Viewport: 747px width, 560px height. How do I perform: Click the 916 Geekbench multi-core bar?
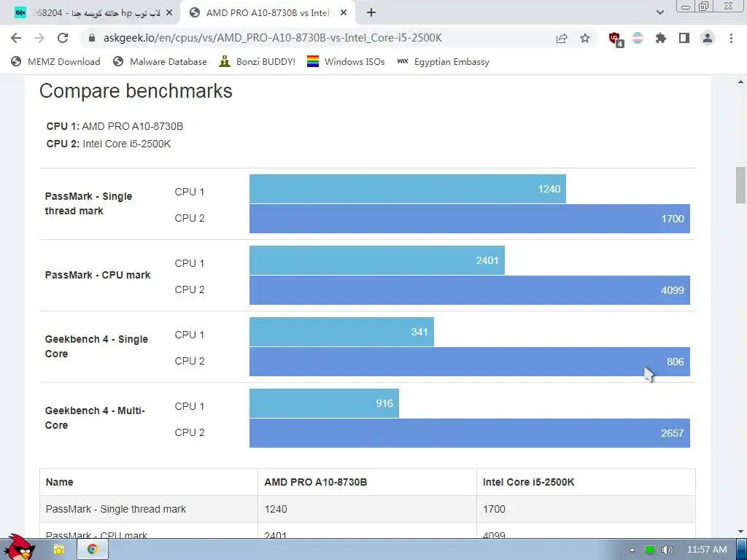pyautogui.click(x=324, y=403)
